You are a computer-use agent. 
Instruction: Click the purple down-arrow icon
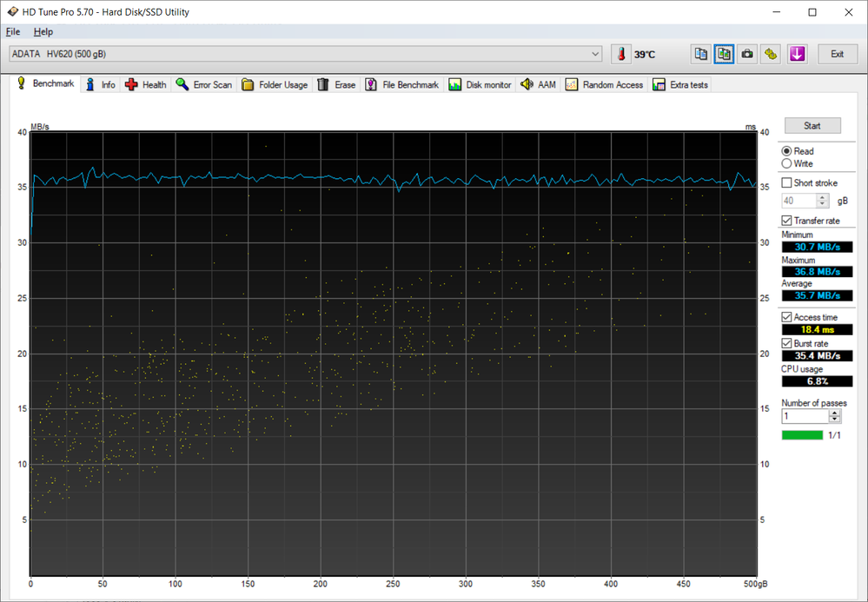[x=797, y=54]
